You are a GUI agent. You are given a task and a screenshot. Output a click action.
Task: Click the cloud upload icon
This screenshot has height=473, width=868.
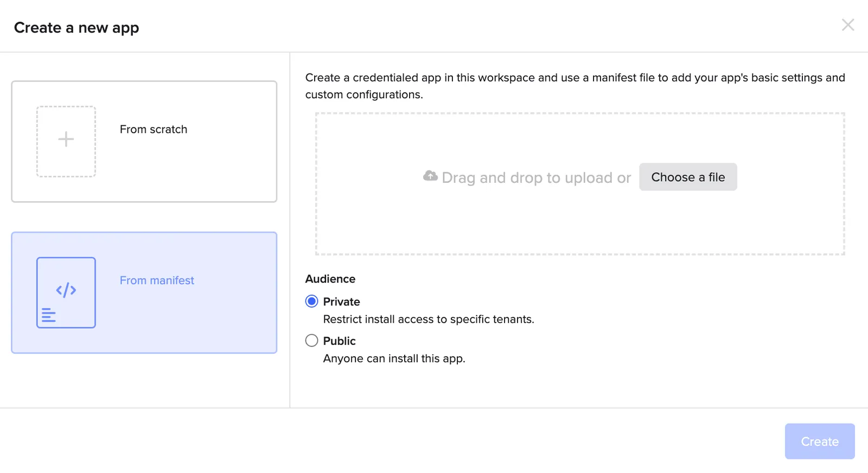tap(430, 176)
